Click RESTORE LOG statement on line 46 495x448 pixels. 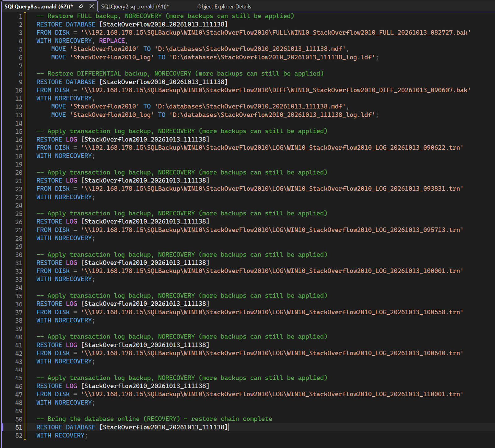(123, 386)
